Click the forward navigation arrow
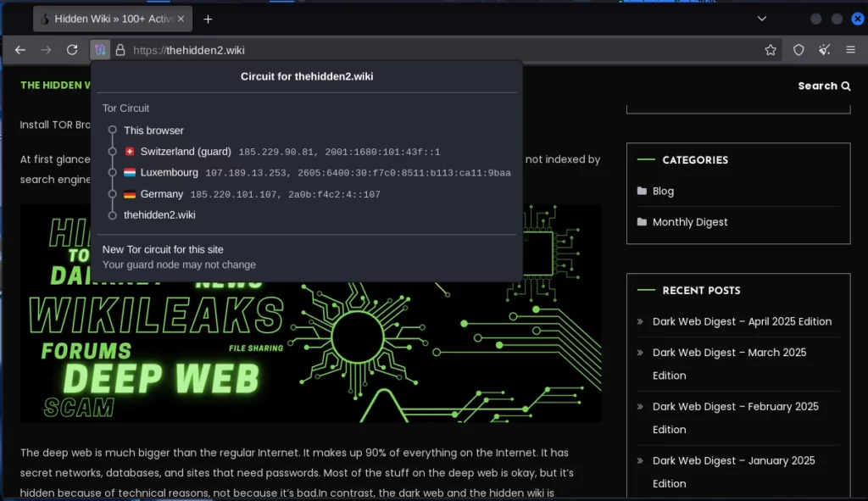 click(x=46, y=50)
